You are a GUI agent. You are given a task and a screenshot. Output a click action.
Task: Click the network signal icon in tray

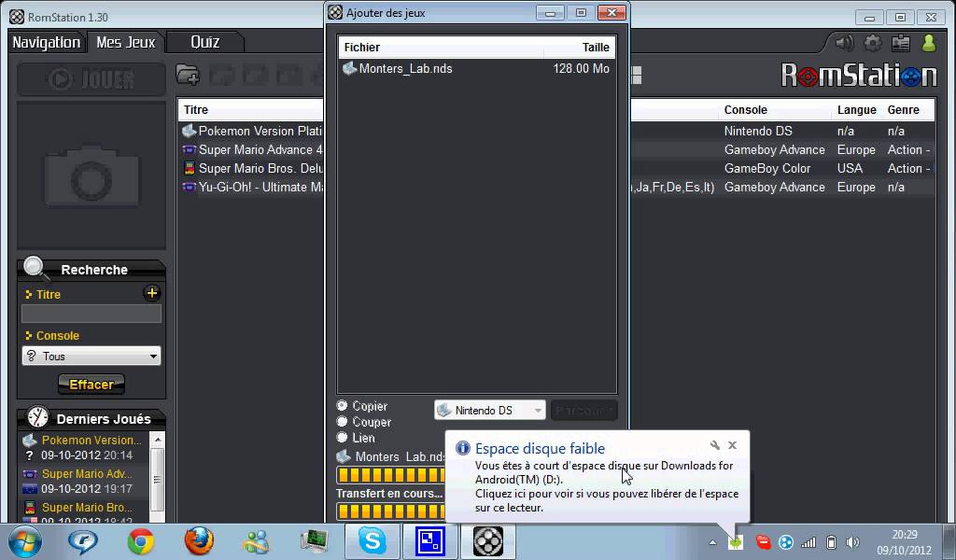coord(808,541)
